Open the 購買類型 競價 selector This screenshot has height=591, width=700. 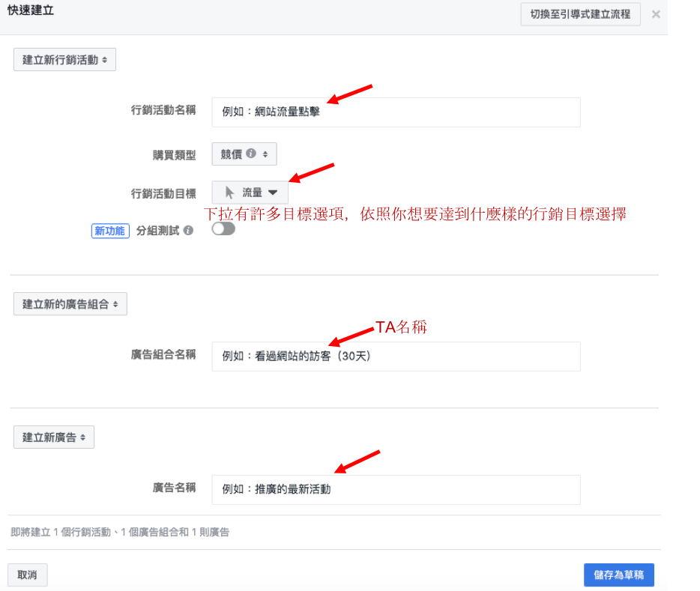(x=244, y=154)
